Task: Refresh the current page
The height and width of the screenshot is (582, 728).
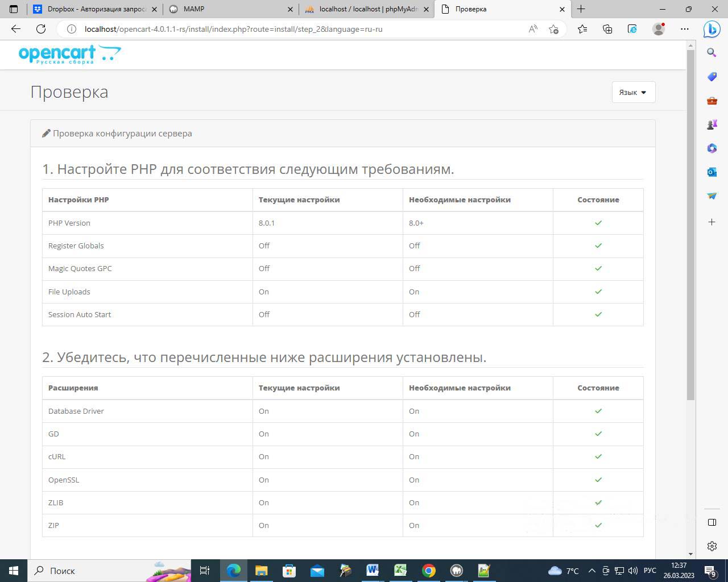Action: 41,29
